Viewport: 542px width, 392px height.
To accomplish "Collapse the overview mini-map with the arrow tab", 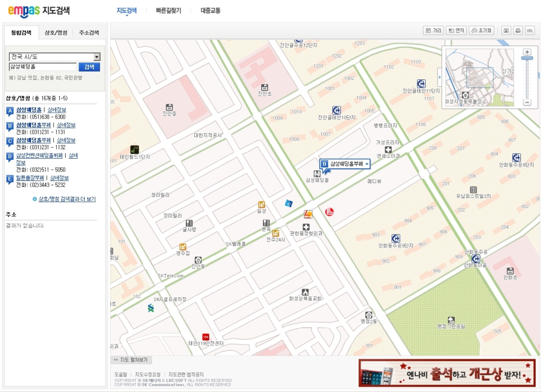I will coord(440,77).
